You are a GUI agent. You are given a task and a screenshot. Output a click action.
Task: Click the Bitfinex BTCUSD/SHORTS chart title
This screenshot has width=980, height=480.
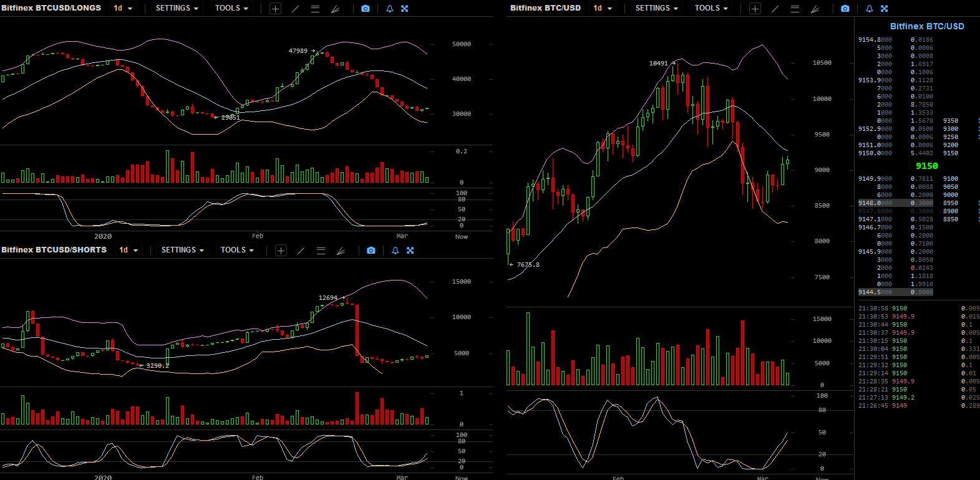(54, 250)
